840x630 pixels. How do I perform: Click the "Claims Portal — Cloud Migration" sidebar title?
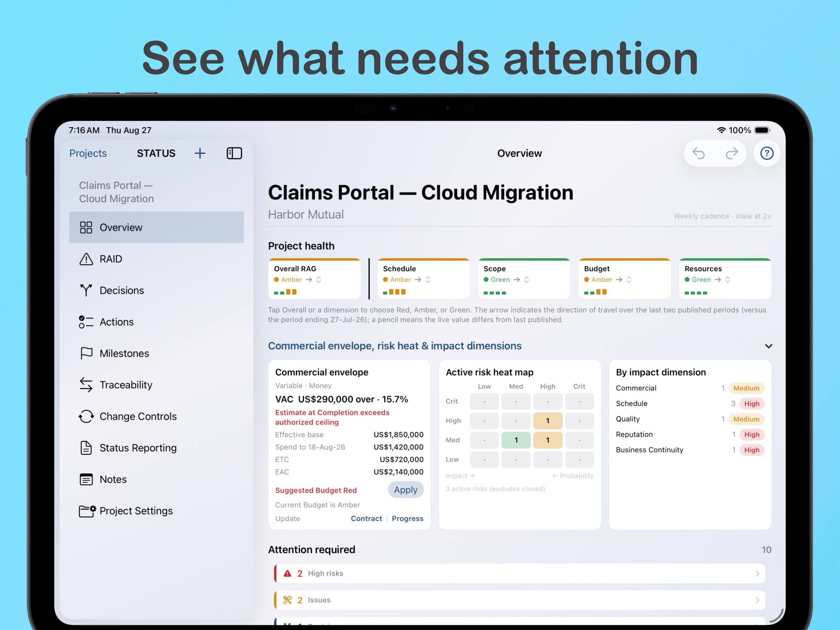tap(116, 192)
